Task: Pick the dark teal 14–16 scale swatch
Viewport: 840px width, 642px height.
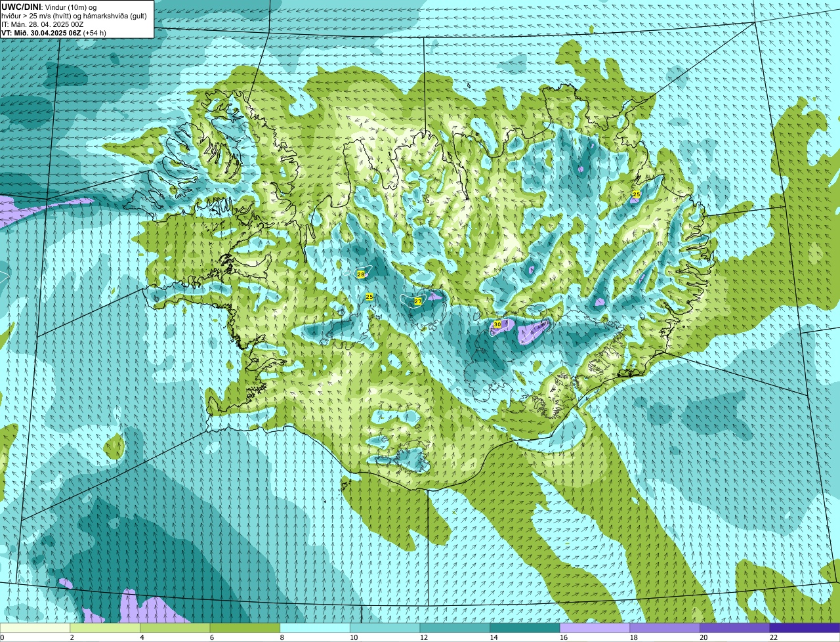Action: [x=525, y=628]
